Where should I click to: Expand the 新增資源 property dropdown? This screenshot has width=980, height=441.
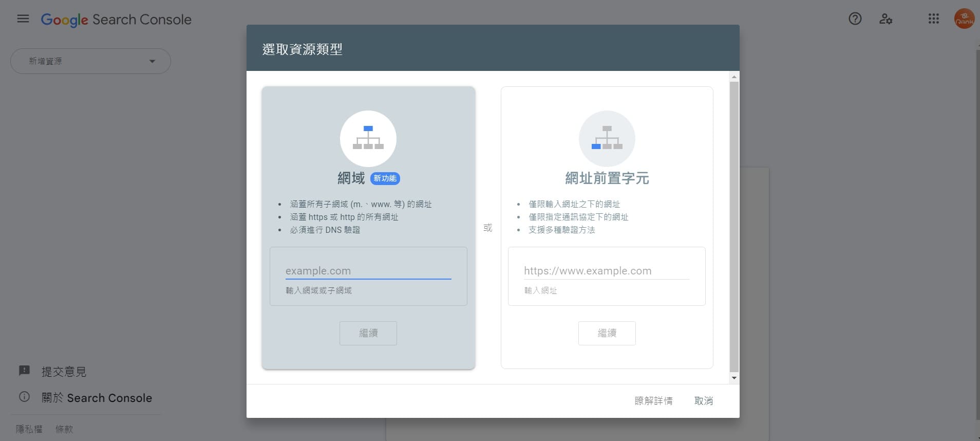90,61
